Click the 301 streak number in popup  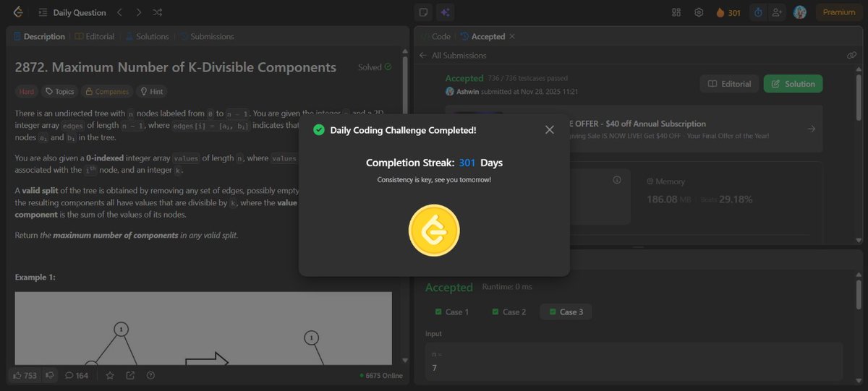tap(467, 163)
